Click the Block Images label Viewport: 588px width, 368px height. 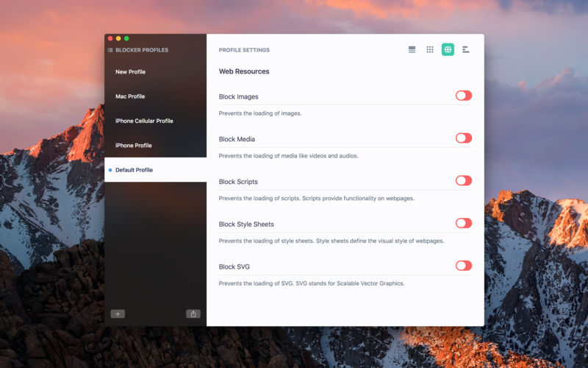coord(238,96)
